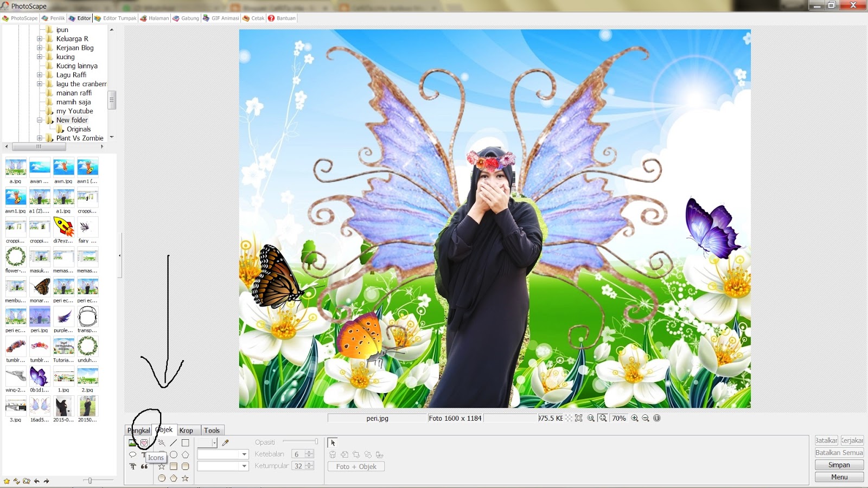The width and height of the screenshot is (868, 488).
Task: Select the fairy image thumbnail
Action: click(88, 228)
